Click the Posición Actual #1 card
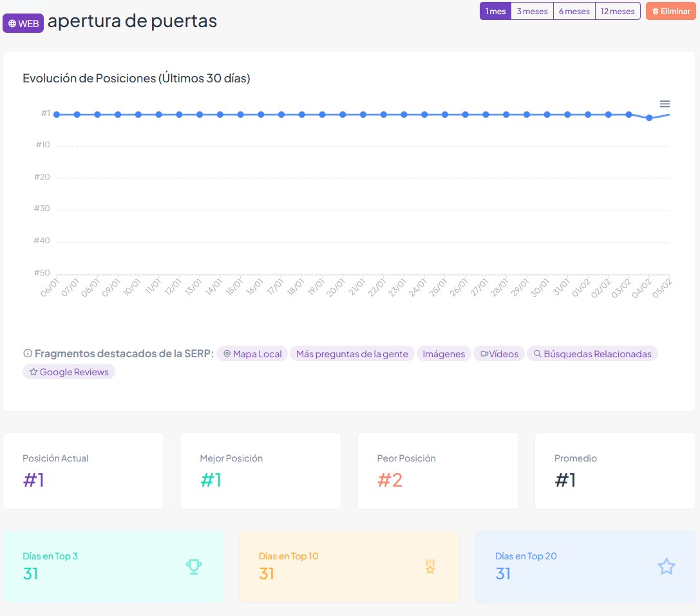 tap(83, 471)
